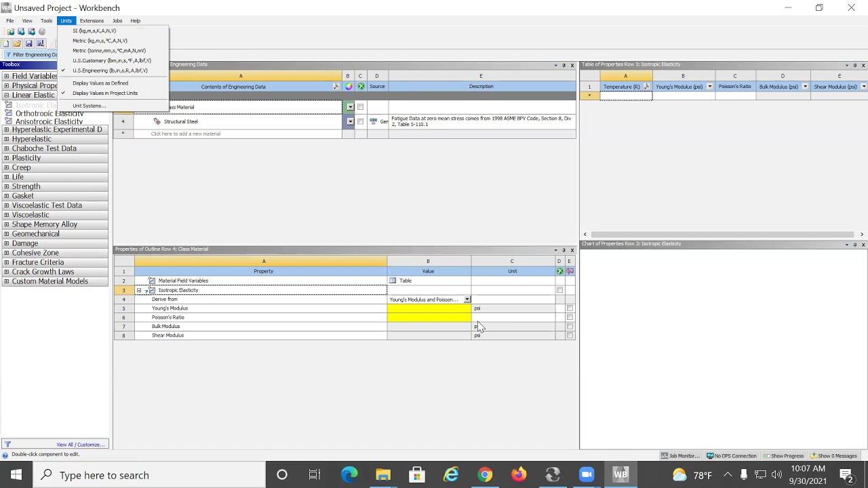
Task: Collapse the Isotropic Elasticity property group
Action: [x=139, y=290]
